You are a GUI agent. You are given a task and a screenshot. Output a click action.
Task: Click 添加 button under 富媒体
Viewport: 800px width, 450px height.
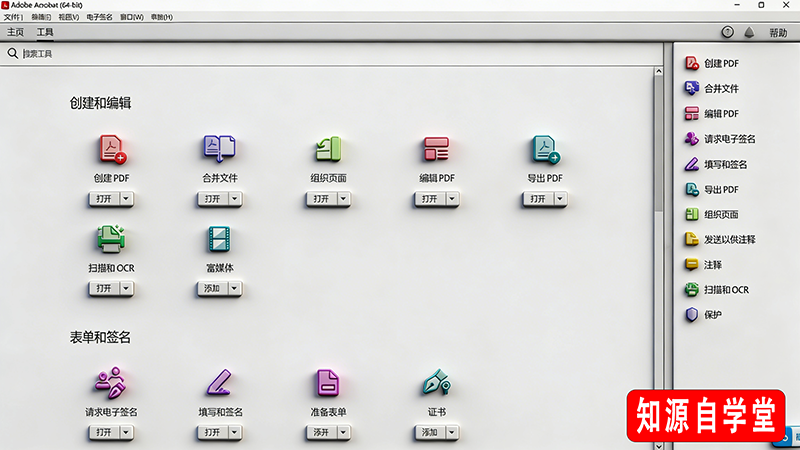[x=213, y=288]
